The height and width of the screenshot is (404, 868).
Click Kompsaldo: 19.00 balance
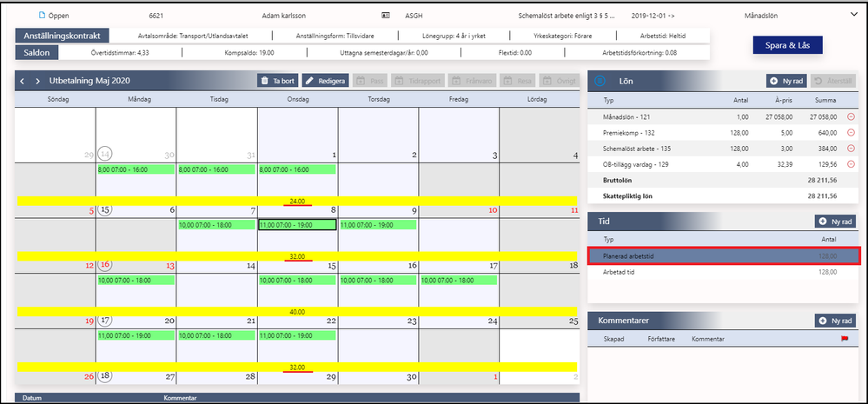(x=249, y=53)
